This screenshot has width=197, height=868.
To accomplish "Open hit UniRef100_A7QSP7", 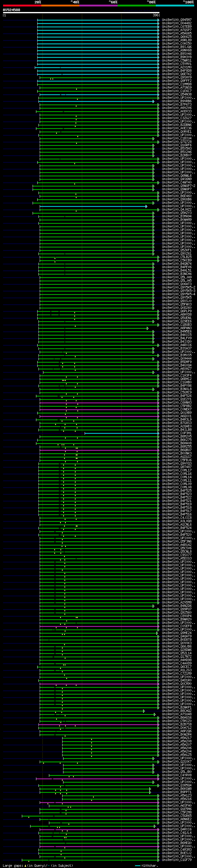I will pos(177,30).
